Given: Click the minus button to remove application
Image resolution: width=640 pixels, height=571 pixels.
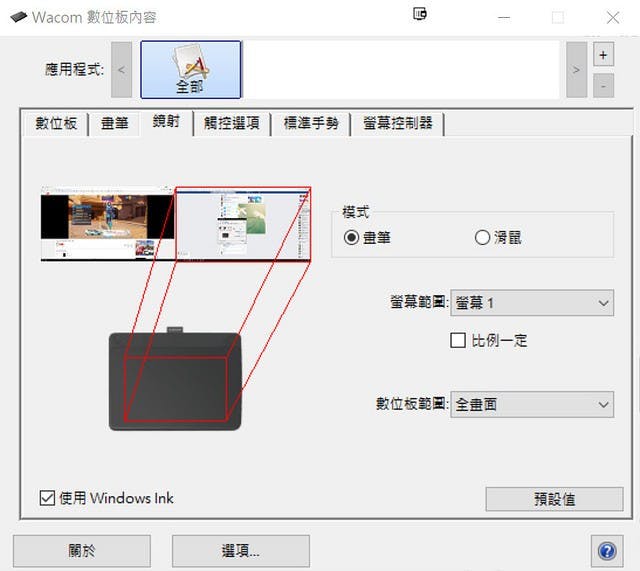Looking at the screenshot, I should coord(603,86).
